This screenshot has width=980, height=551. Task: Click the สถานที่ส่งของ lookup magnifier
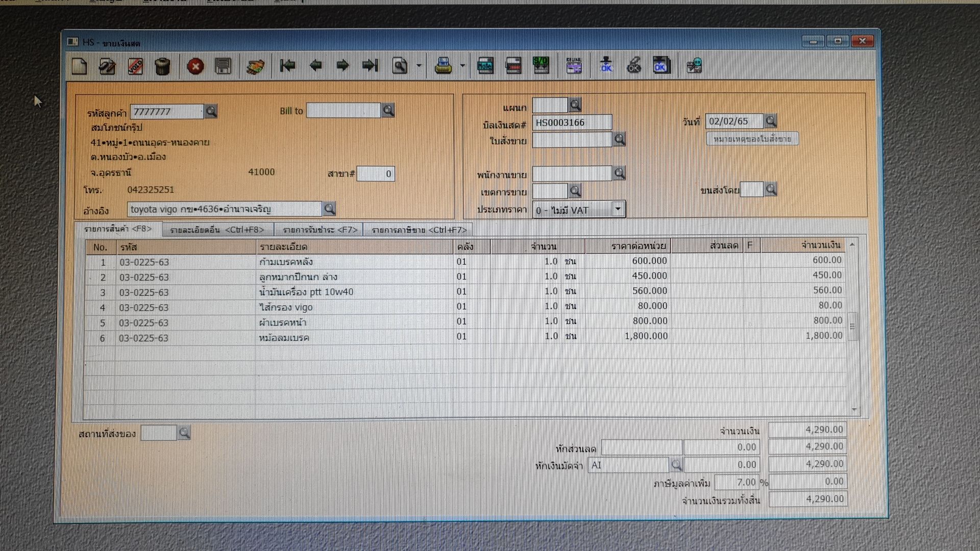(184, 433)
